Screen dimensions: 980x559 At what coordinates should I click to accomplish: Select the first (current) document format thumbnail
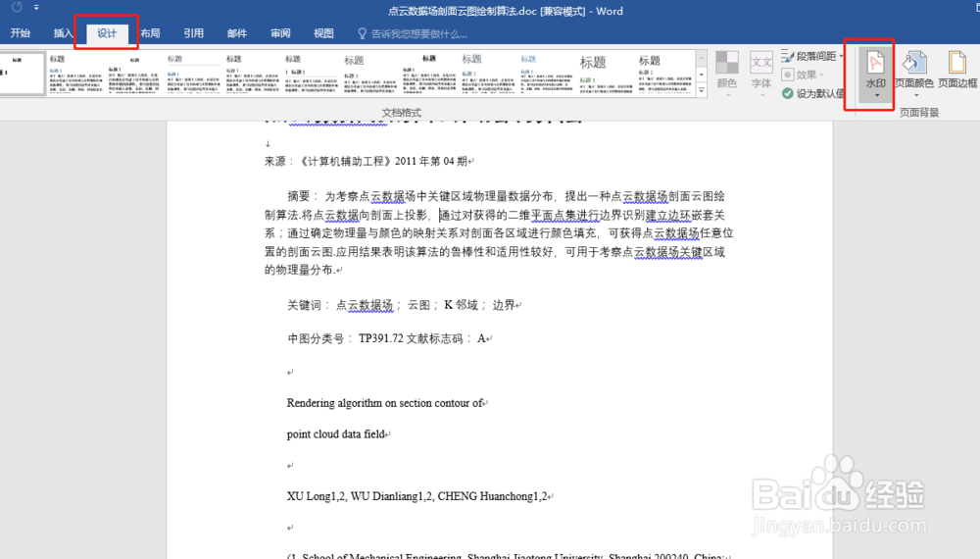[x=23, y=74]
